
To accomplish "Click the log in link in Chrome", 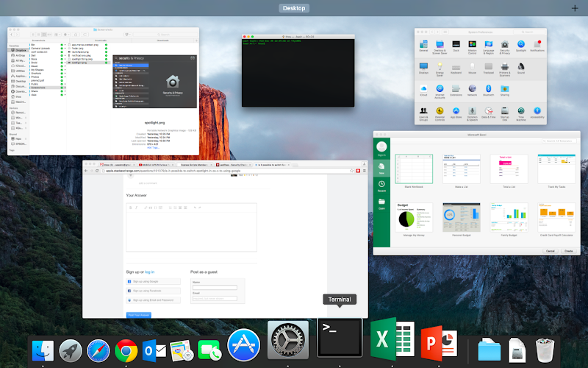I will pyautogui.click(x=149, y=272).
